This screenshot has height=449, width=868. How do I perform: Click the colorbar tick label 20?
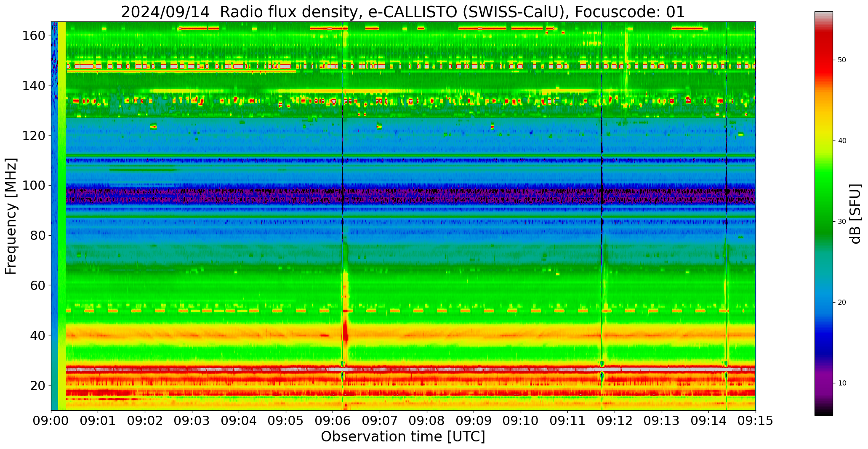point(842,302)
